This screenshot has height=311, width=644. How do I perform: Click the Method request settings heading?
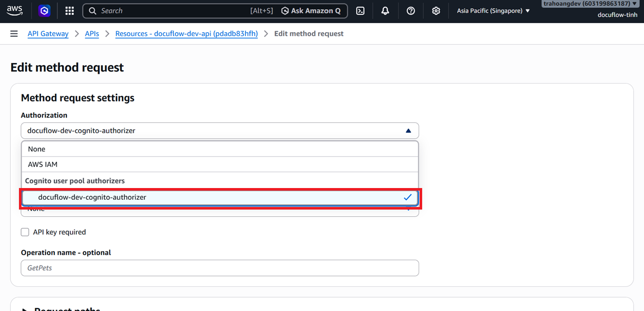(x=77, y=98)
